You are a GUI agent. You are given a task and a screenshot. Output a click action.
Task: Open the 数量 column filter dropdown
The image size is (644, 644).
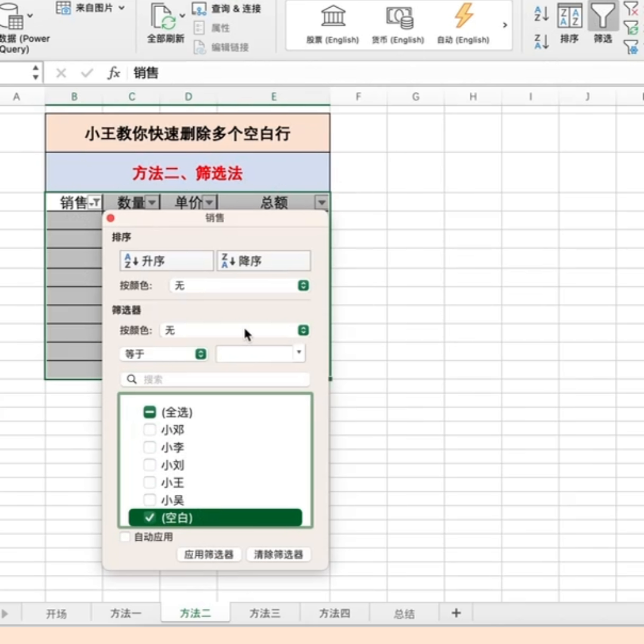pyautogui.click(x=152, y=202)
